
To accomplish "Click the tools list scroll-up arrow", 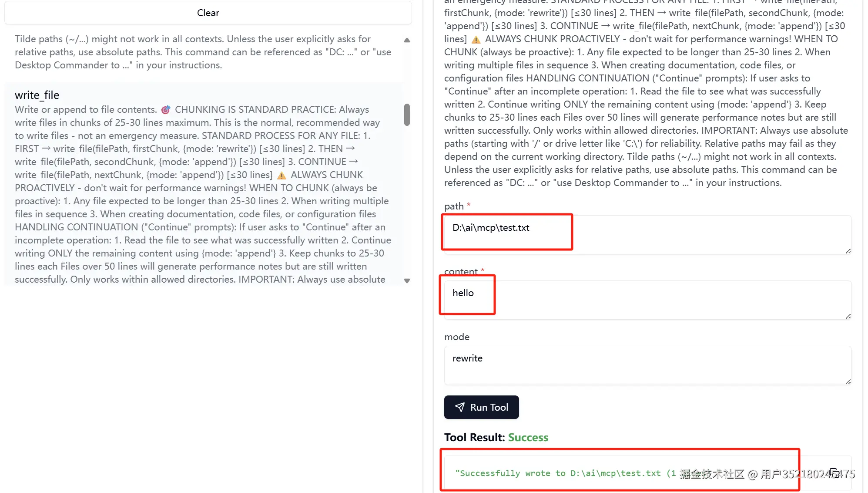I will pos(407,40).
